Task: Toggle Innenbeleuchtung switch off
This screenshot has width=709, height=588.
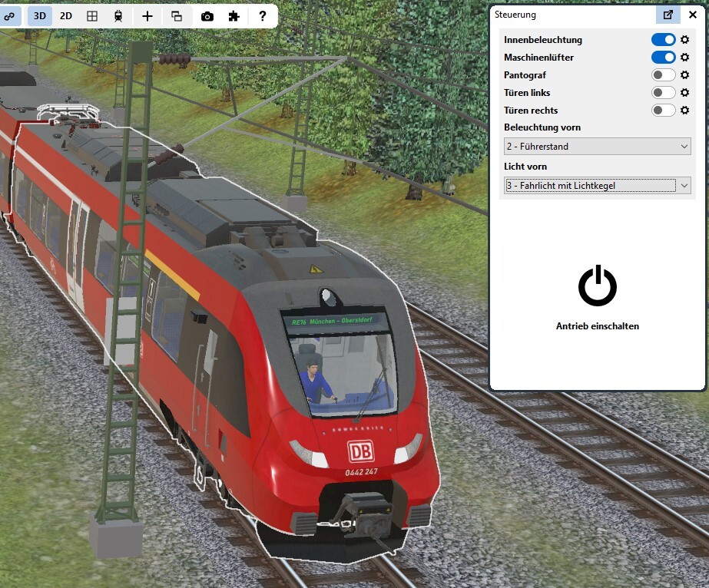Action: pos(664,40)
